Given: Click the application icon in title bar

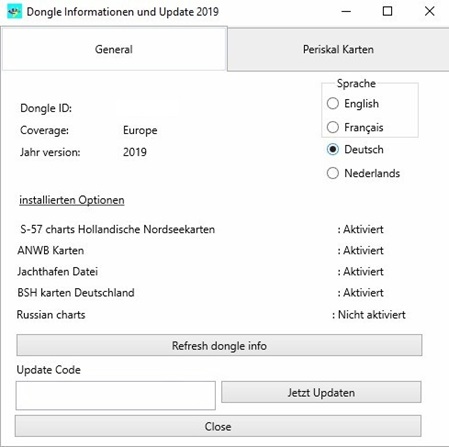Looking at the screenshot, I should click(x=14, y=12).
